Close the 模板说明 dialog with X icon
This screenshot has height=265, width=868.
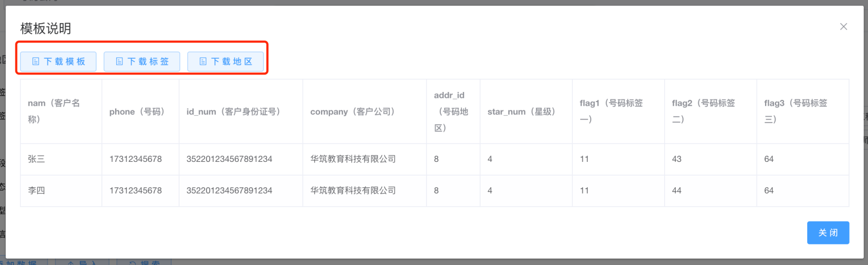(x=843, y=26)
